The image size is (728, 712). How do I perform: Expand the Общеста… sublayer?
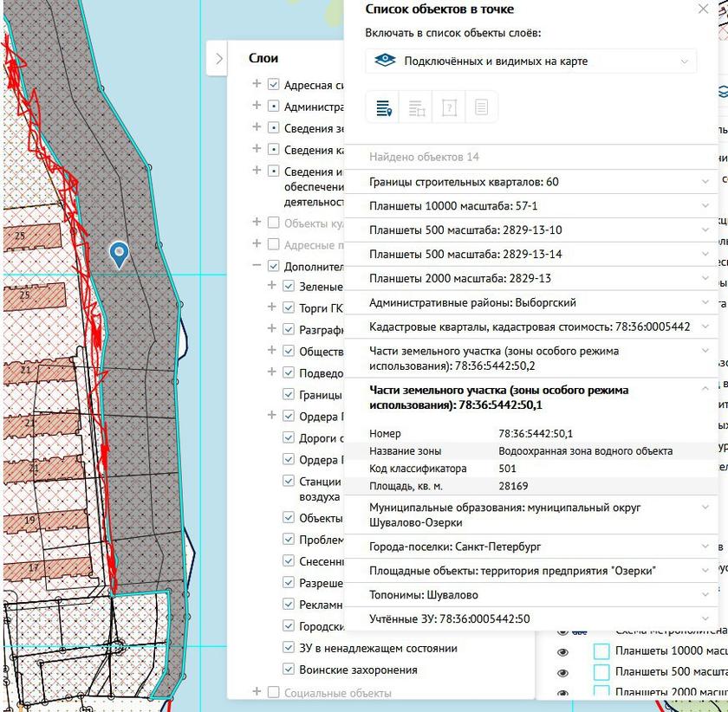pos(271,350)
